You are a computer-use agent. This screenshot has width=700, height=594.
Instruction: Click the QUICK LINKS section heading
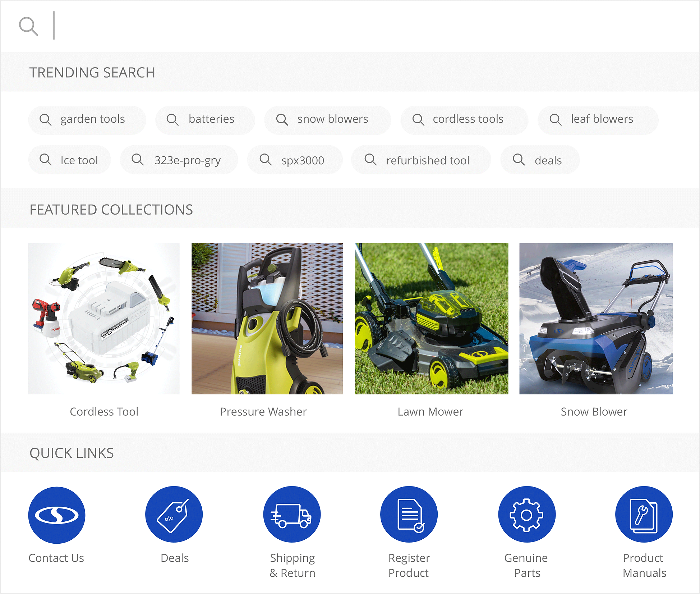72,453
